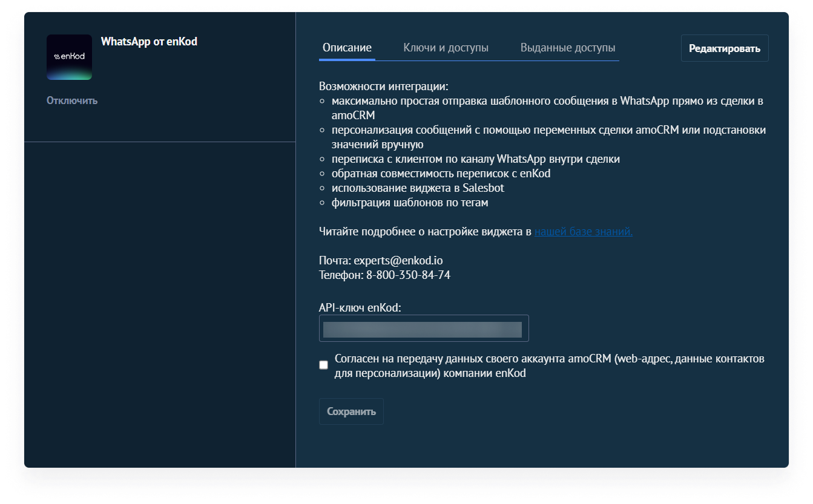Click the Редактировать button
The height and width of the screenshot is (504, 813).
click(725, 48)
